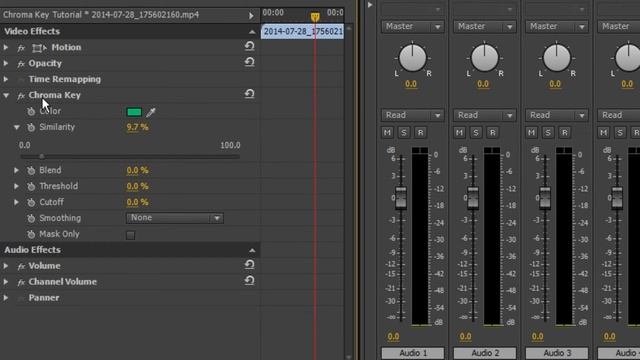Collapse the Audio Effects section
This screenshot has width=640, height=360.
[252, 250]
